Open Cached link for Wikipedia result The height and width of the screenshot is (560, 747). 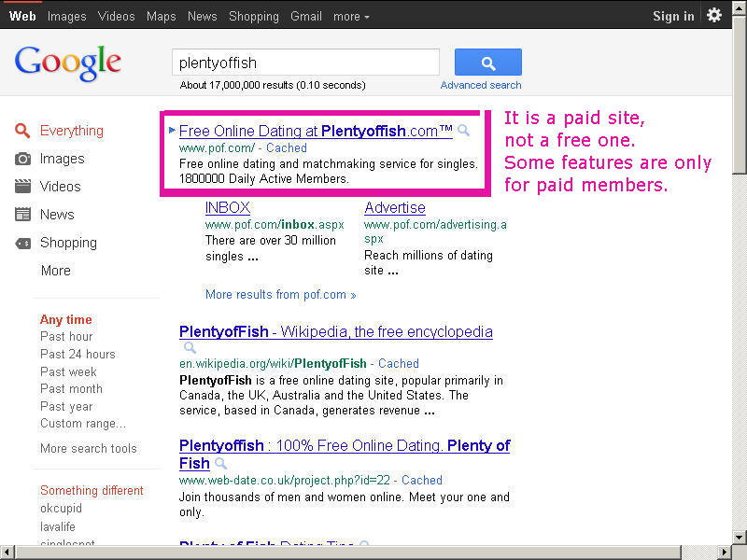(x=399, y=364)
